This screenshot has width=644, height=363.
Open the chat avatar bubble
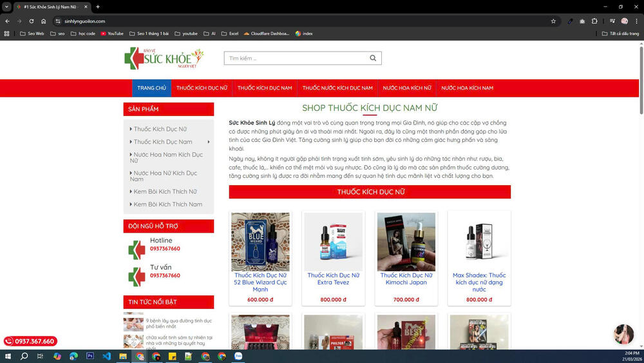624,333
